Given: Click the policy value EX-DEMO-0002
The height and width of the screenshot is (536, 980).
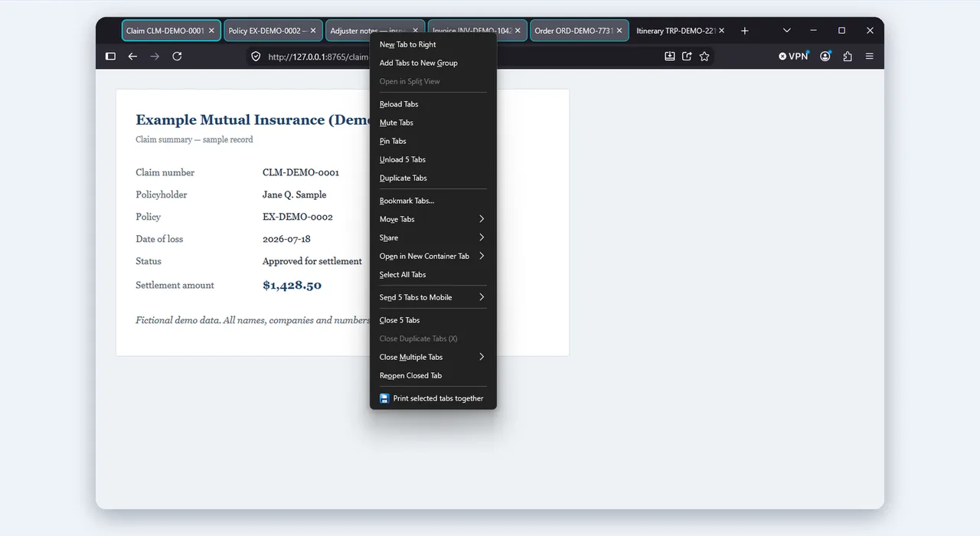Looking at the screenshot, I should click(298, 217).
